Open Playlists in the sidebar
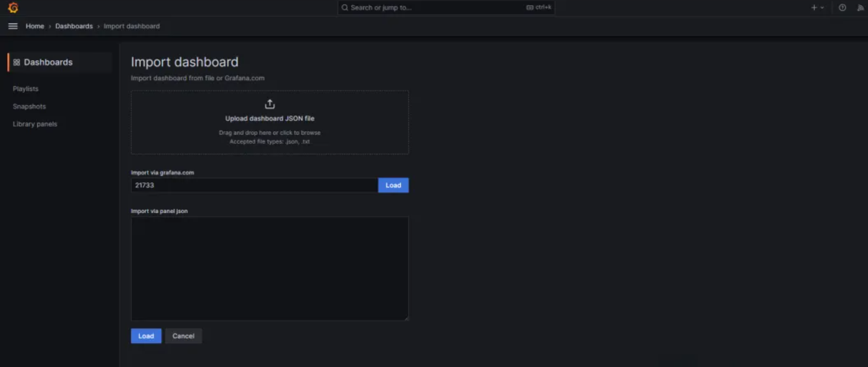868x367 pixels. pos(26,88)
